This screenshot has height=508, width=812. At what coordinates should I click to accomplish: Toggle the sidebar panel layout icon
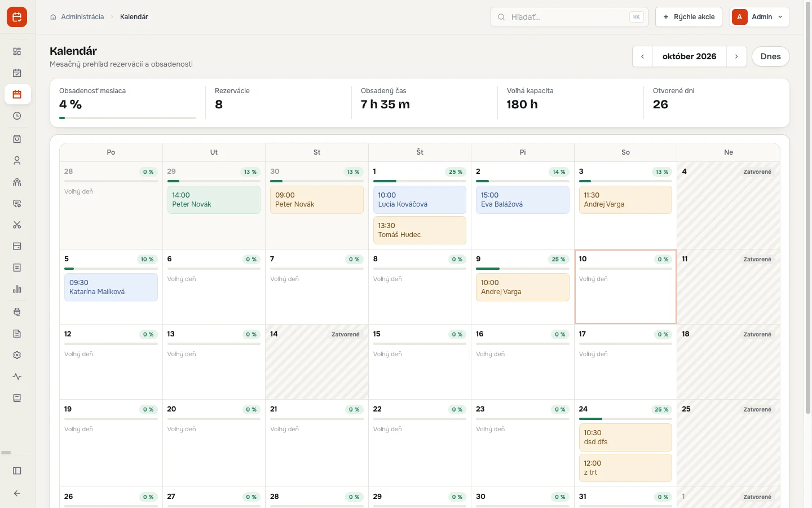tap(17, 471)
